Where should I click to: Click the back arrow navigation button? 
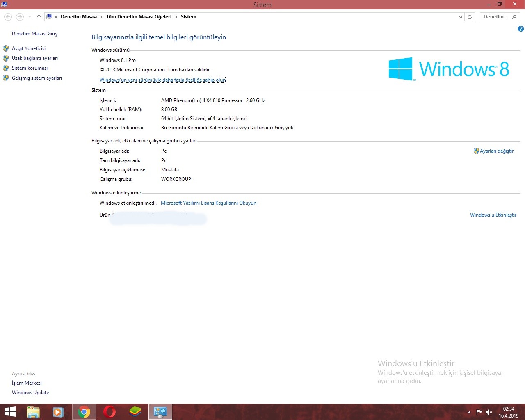point(8,17)
